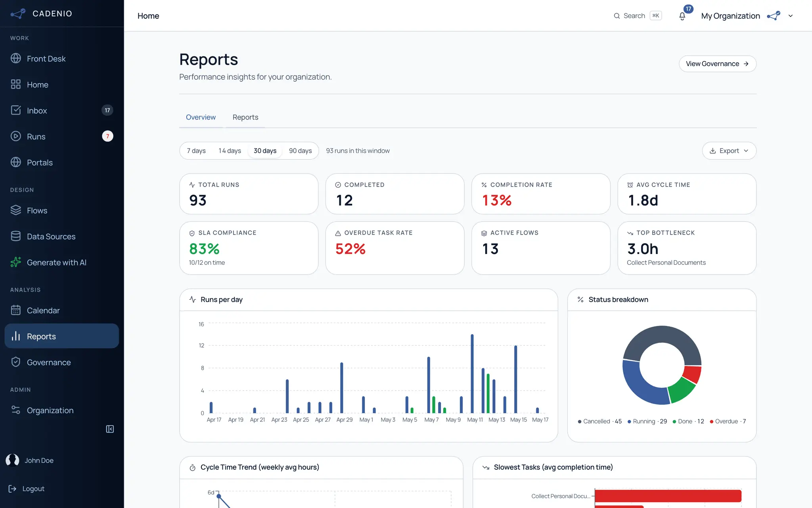
Task: Click the Inbox 17 badge
Action: point(107,110)
